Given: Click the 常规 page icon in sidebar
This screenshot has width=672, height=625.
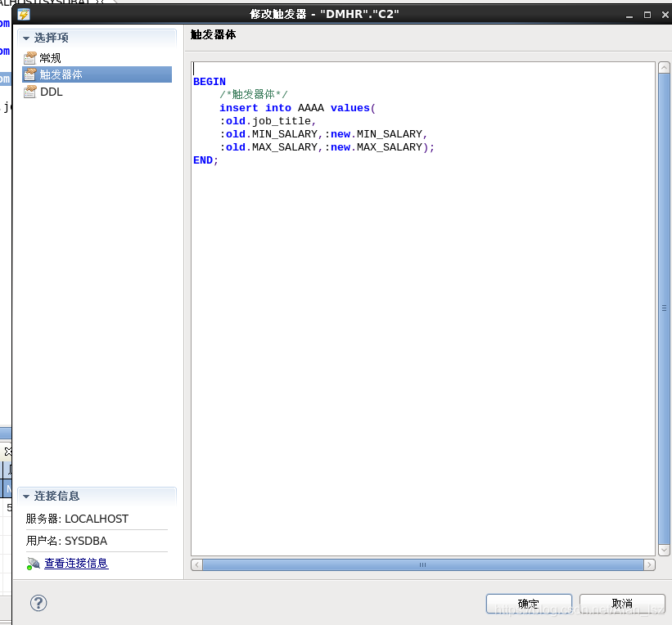Looking at the screenshot, I should (x=30, y=58).
